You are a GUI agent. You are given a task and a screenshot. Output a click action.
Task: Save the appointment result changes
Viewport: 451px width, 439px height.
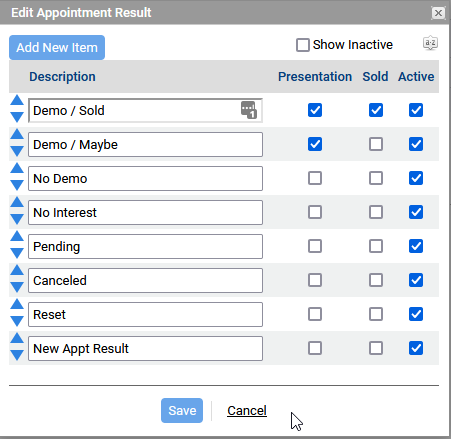point(182,410)
